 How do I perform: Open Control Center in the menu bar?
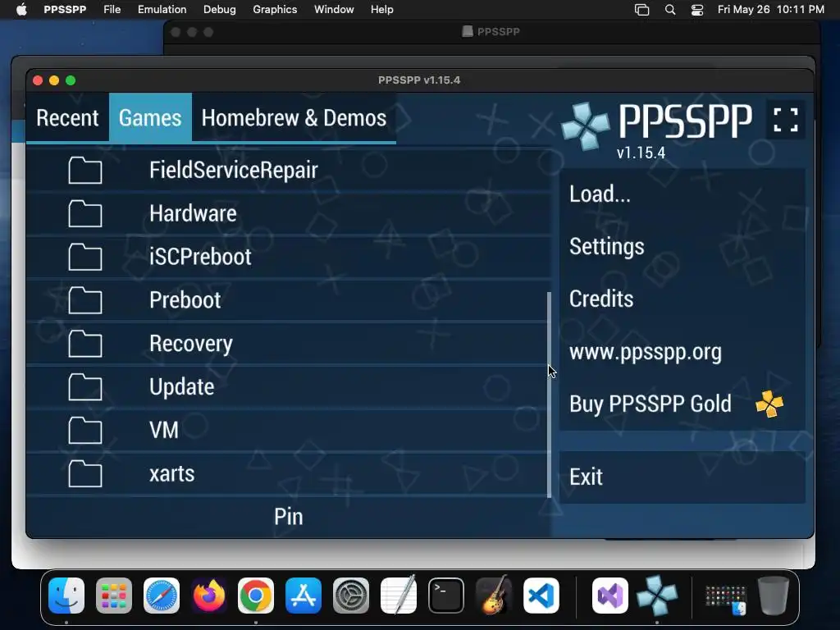pyautogui.click(x=697, y=10)
